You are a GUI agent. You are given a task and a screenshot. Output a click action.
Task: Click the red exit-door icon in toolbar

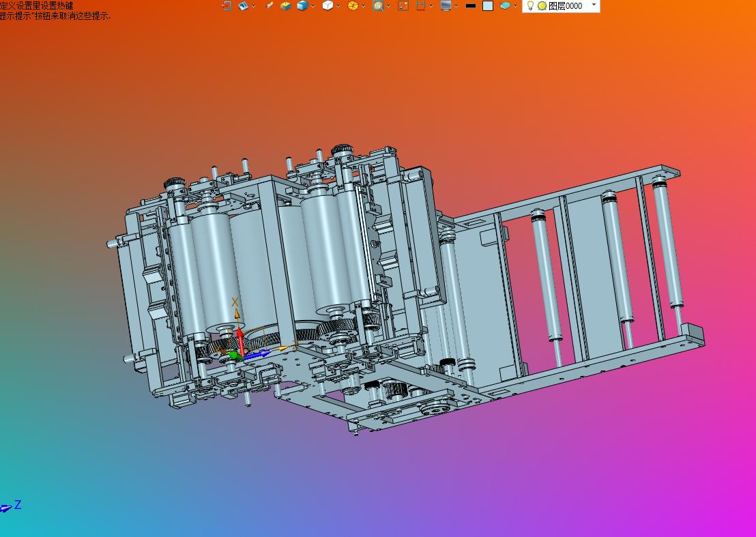point(226,5)
